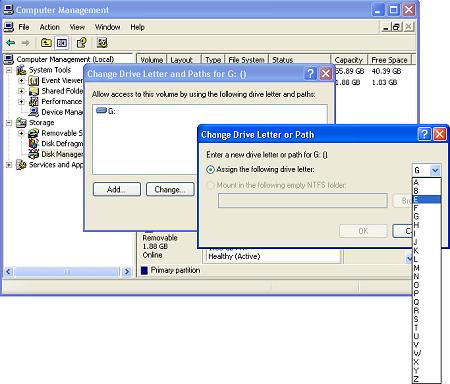Click the menu bar document control icon
450x384 pixels.
tap(9, 27)
